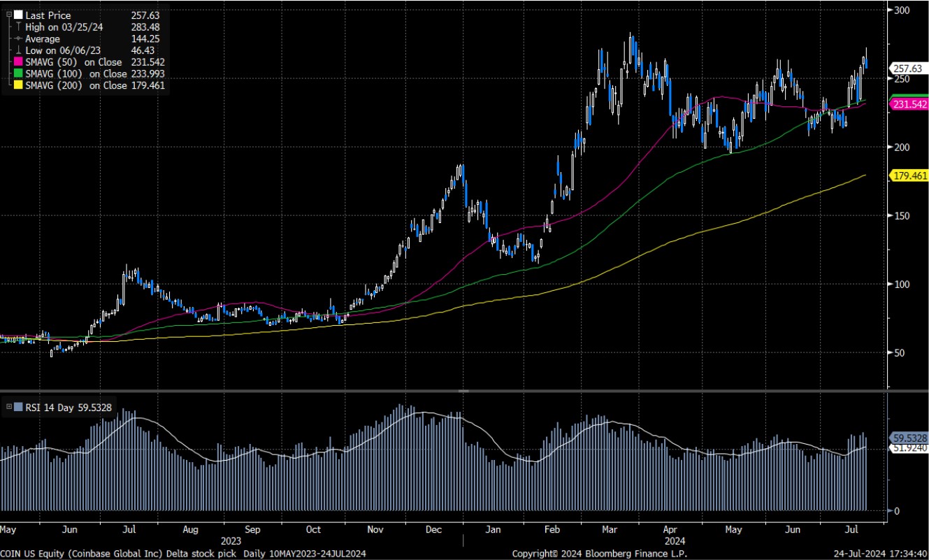This screenshot has width=929, height=560.
Task: Click the panel divider handle above RSI
Action: [x=463, y=391]
